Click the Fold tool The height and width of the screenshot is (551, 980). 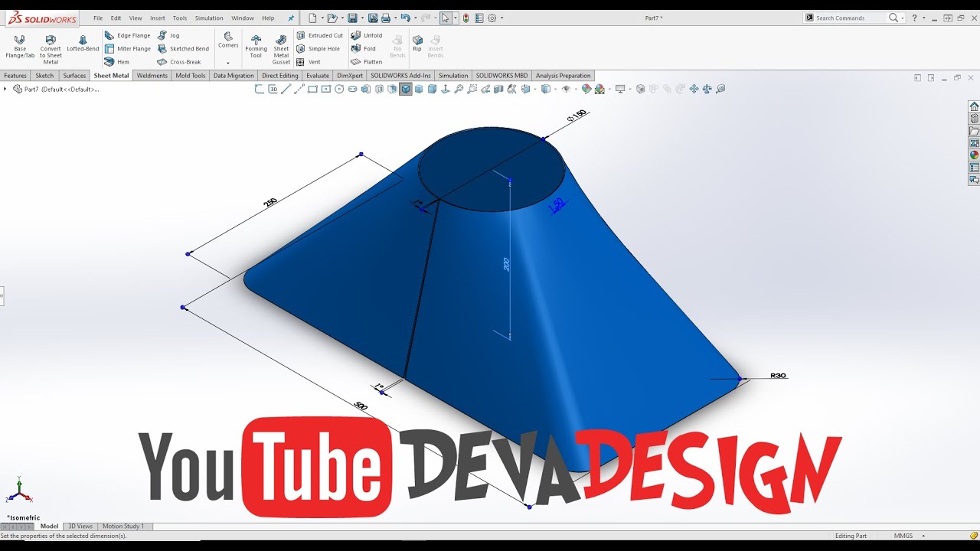[364, 49]
